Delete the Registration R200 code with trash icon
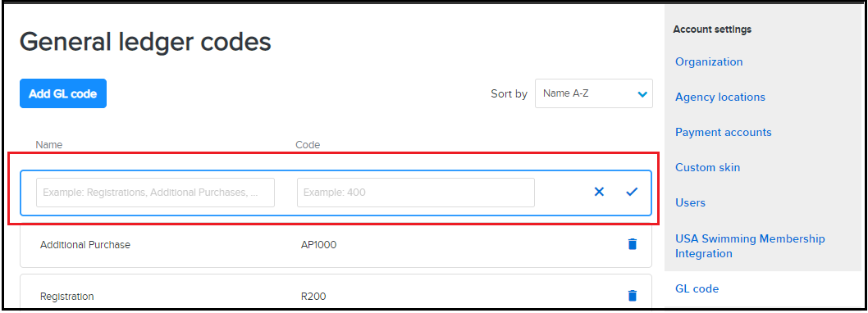The width and height of the screenshot is (868, 313). coord(633,295)
